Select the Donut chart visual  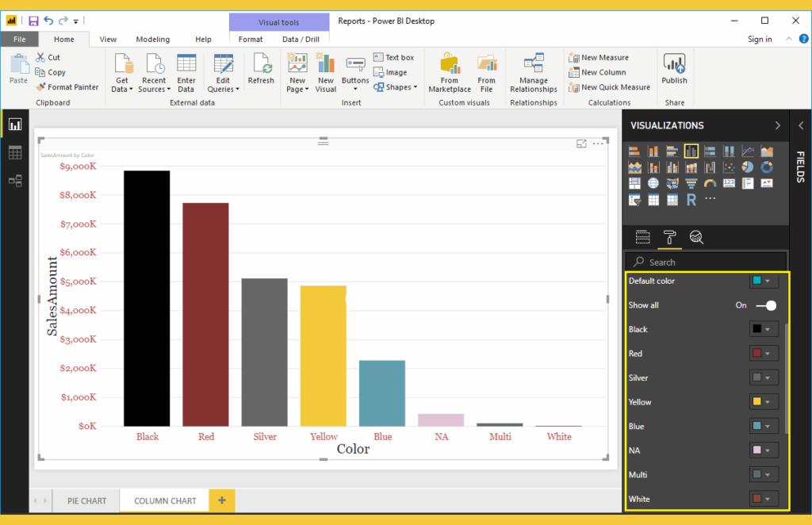click(x=767, y=167)
